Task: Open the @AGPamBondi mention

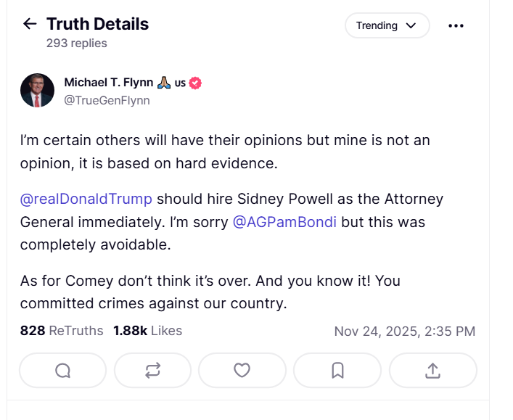Action: (x=284, y=222)
